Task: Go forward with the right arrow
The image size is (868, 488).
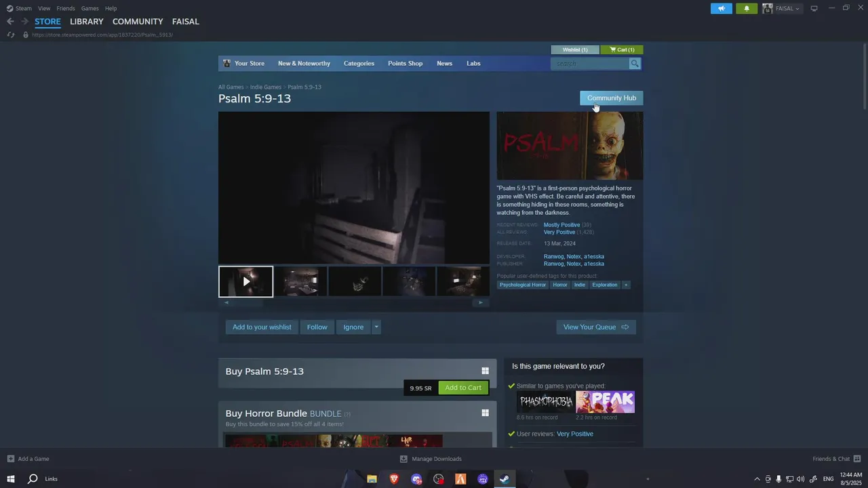Action: tap(24, 22)
